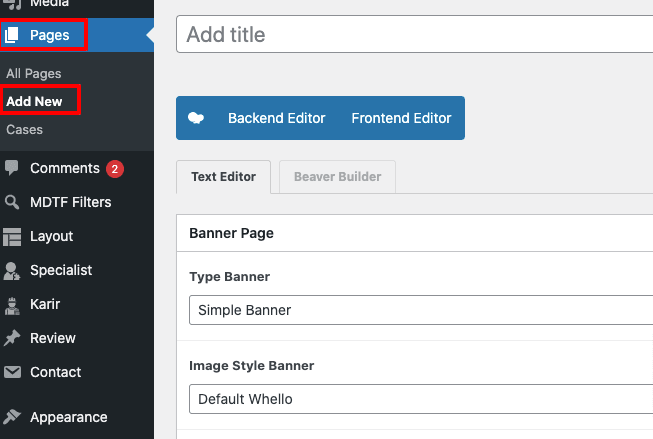The image size is (653, 439).
Task: Open All Pages submenu link
Action: [x=34, y=74]
